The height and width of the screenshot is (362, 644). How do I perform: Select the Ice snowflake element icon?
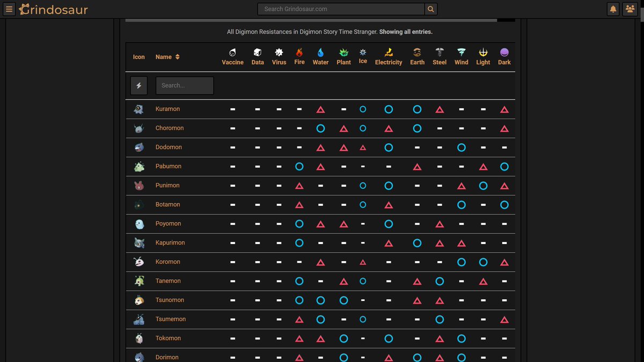tap(363, 52)
